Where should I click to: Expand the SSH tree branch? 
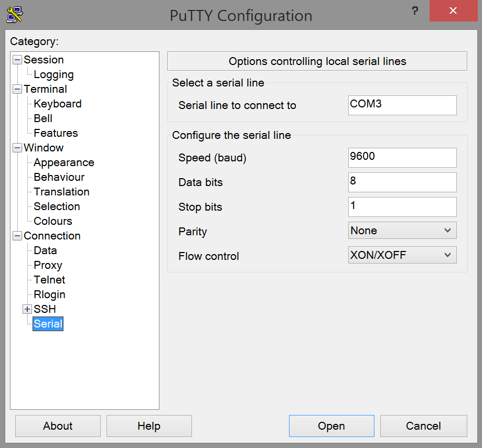pos(27,309)
